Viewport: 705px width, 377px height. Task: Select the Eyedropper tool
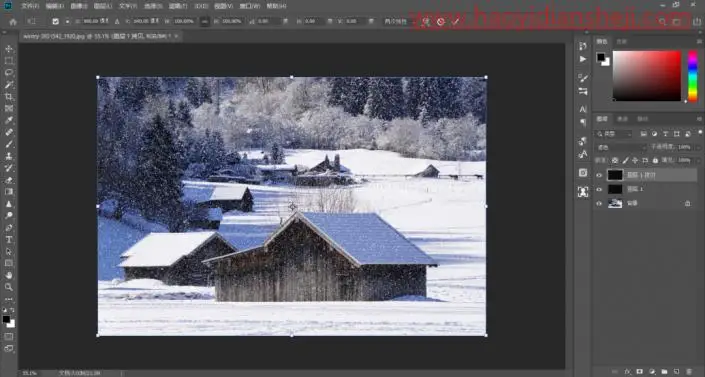tap(9, 120)
